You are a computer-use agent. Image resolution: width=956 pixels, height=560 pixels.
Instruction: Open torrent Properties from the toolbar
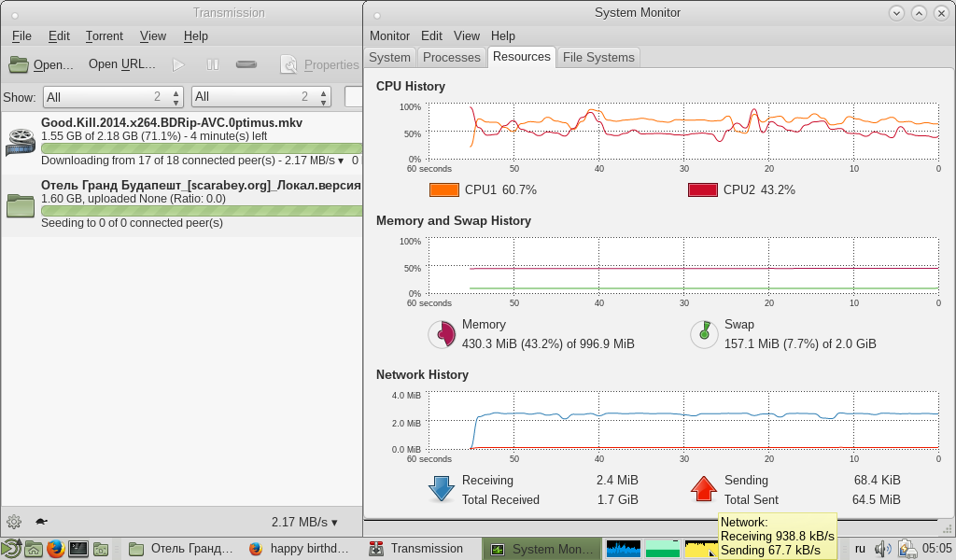(320, 64)
